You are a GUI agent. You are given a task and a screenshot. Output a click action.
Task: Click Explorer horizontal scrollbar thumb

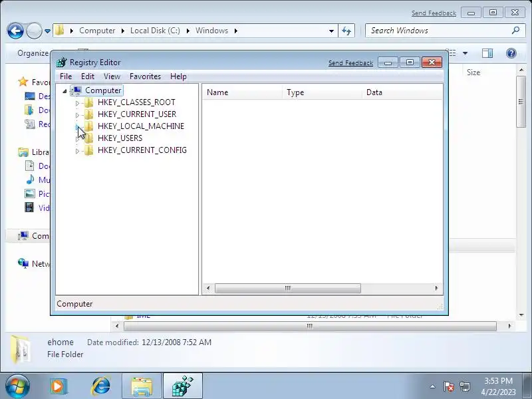tap(310, 326)
